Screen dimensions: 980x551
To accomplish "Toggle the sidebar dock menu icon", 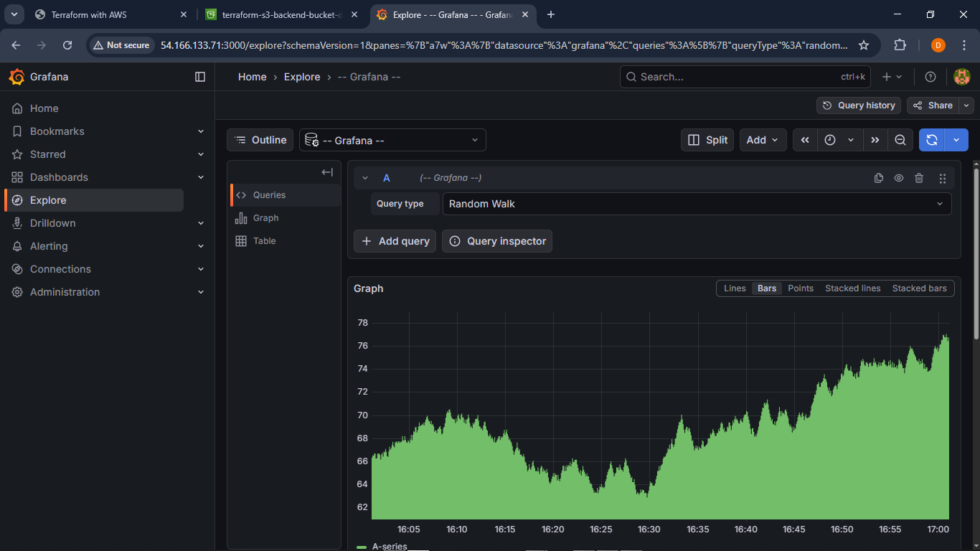I will point(200,77).
